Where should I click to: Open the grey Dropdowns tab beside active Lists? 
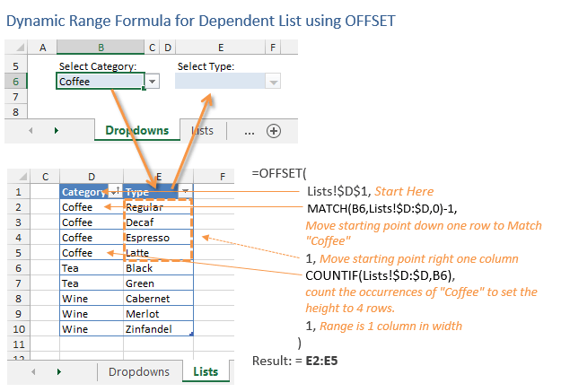[139, 371]
